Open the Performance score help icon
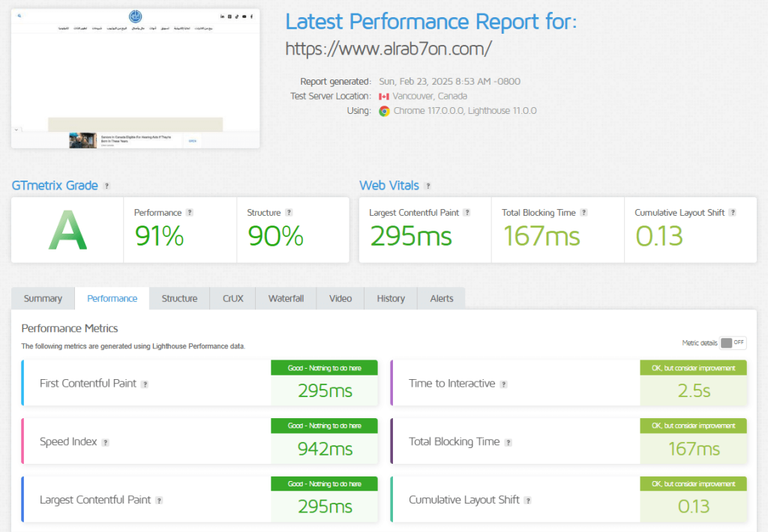768x532 pixels. tap(190, 213)
